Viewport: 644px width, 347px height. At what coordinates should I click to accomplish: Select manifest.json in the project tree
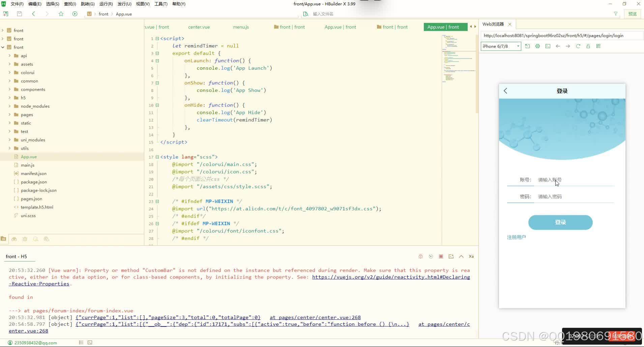[x=34, y=173]
